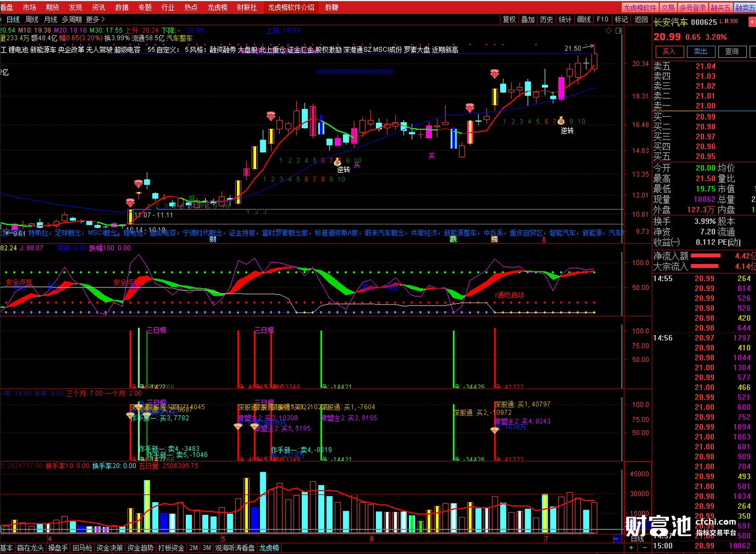The image size is (756, 554).
Task: Open the 期货 menu
Action: 52,8
